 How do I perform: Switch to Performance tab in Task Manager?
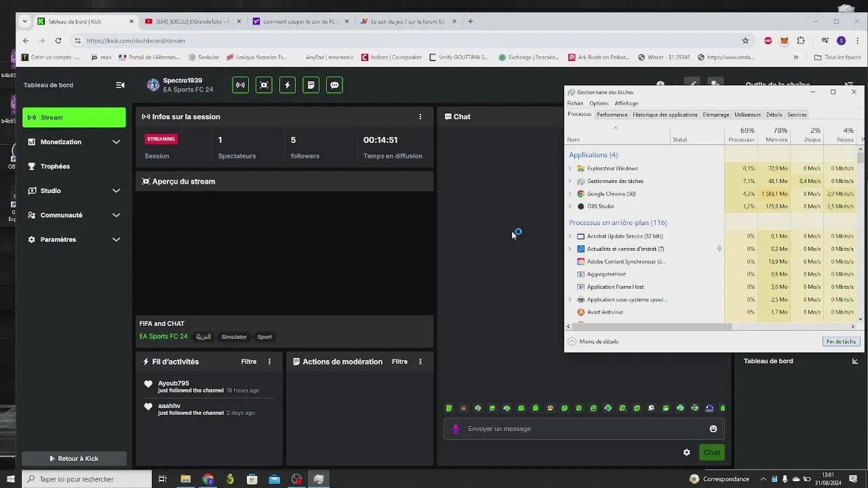(x=612, y=115)
